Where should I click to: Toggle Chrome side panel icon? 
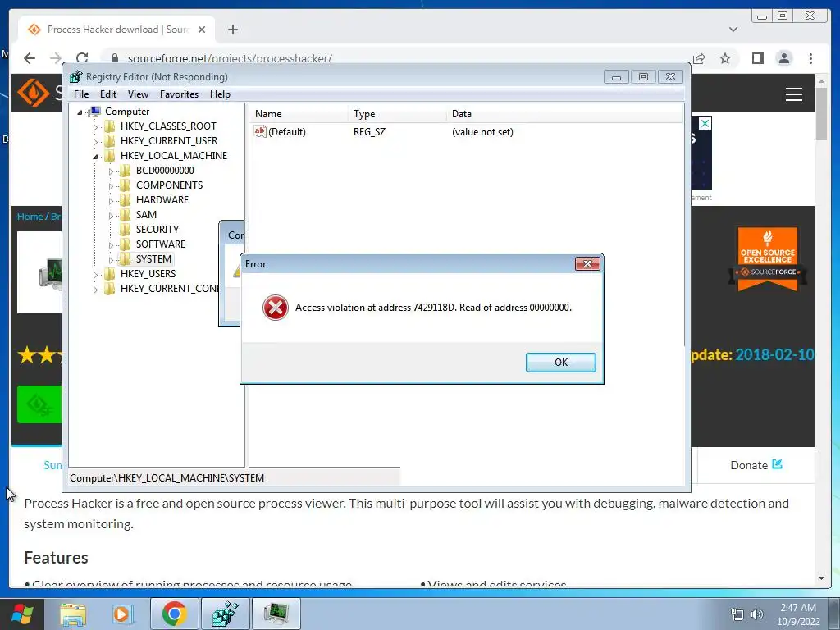click(x=757, y=58)
